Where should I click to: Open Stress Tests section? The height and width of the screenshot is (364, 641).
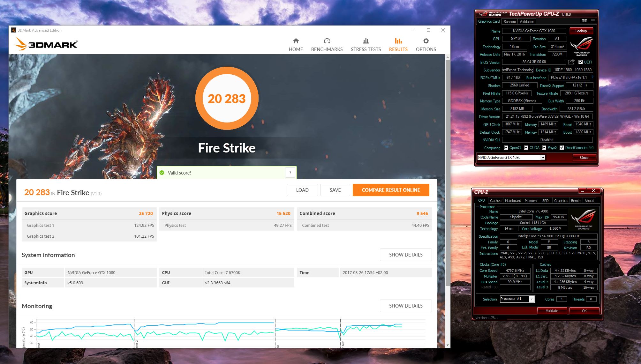pos(366,44)
